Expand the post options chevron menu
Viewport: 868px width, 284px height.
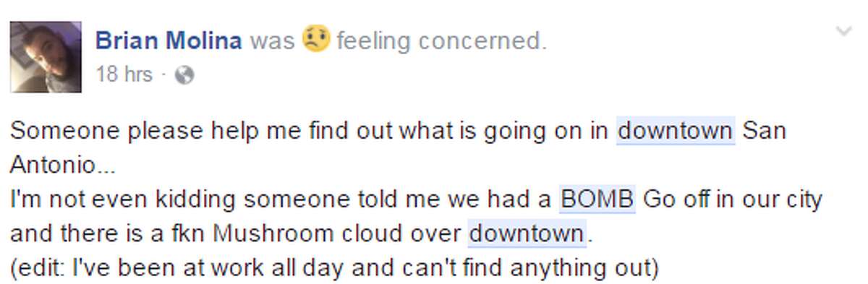(844, 30)
